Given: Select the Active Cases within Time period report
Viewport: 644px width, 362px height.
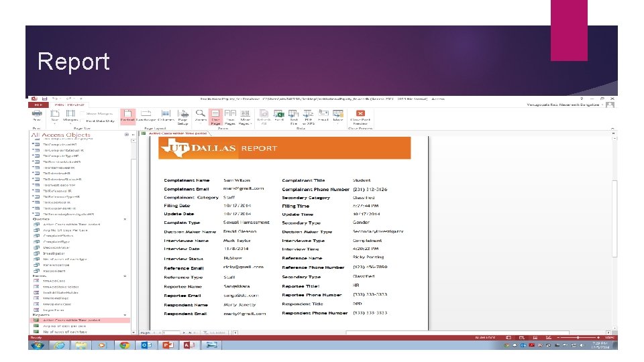Looking at the screenshot, I should point(80,320).
